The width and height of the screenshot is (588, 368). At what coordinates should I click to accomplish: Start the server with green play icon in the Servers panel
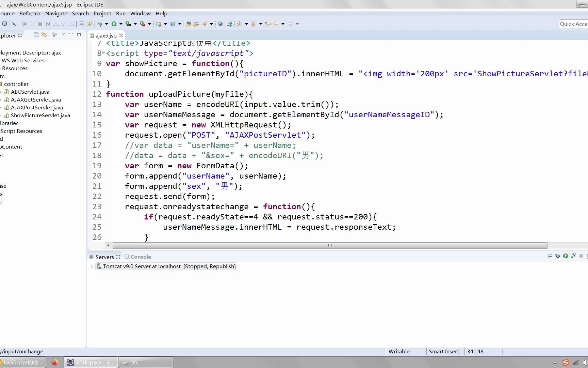566,256
